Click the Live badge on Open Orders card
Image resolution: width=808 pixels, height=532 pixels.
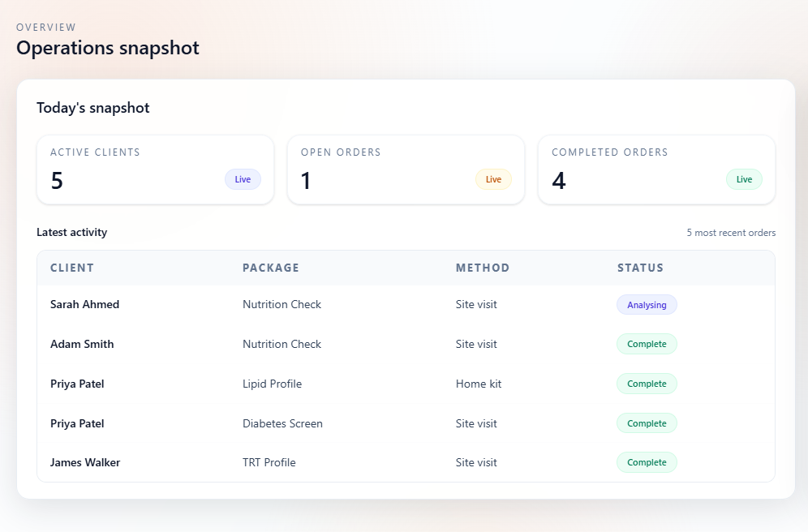pyautogui.click(x=493, y=179)
